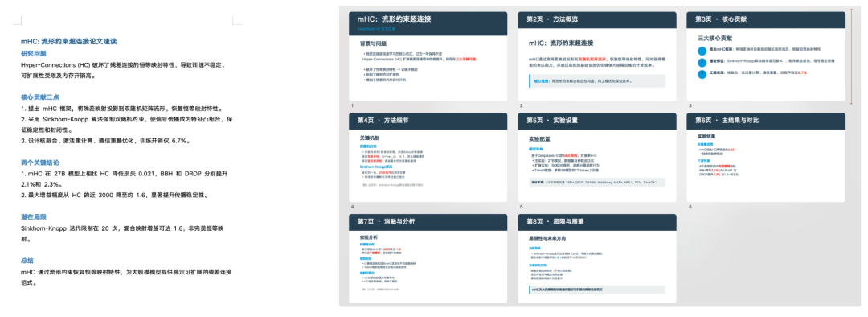
Task: Select the 第2页 · 方法概览 slide thumbnail
Action: 597,56
